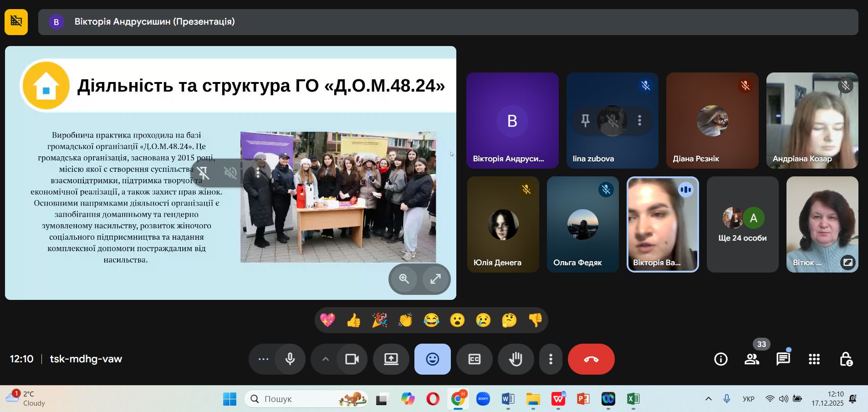
Task: Expand the camera settings chevron
Action: 325,359
